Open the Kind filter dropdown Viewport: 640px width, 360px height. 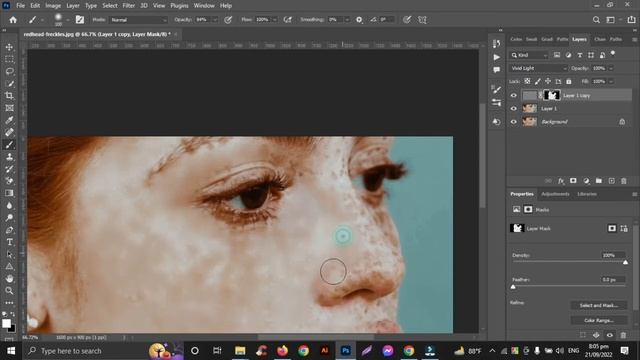point(529,55)
